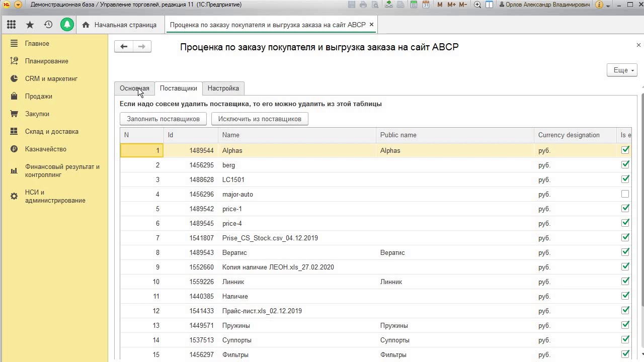Click the M- memory subtract button
The image size is (644, 362).
coord(464,5)
